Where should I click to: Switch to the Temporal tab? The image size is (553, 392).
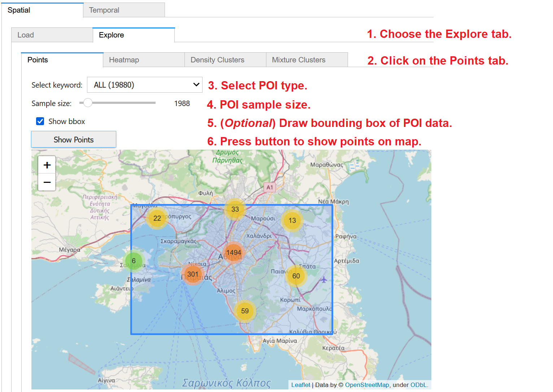124,10
